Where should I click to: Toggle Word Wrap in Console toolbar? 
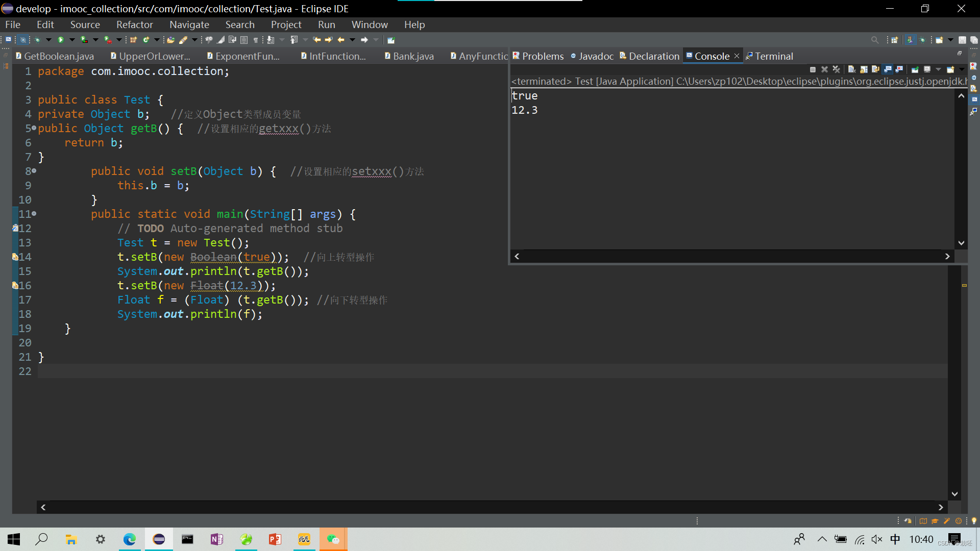point(875,69)
